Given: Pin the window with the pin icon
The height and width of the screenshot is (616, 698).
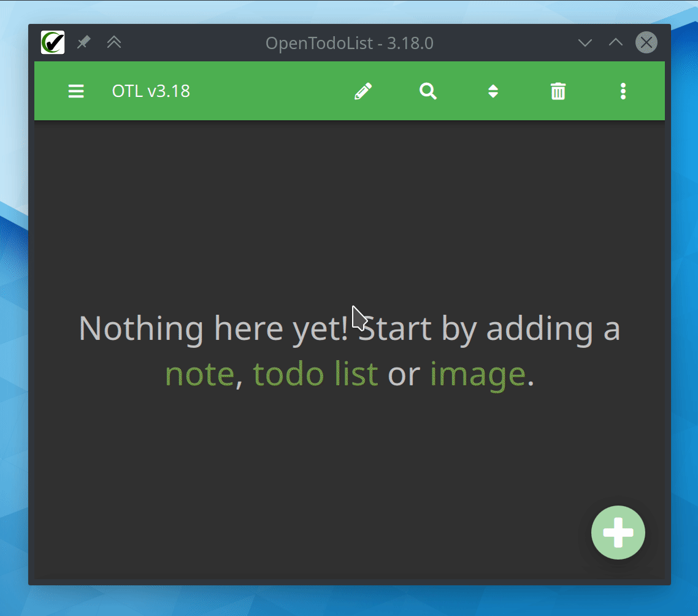Looking at the screenshot, I should [83, 42].
